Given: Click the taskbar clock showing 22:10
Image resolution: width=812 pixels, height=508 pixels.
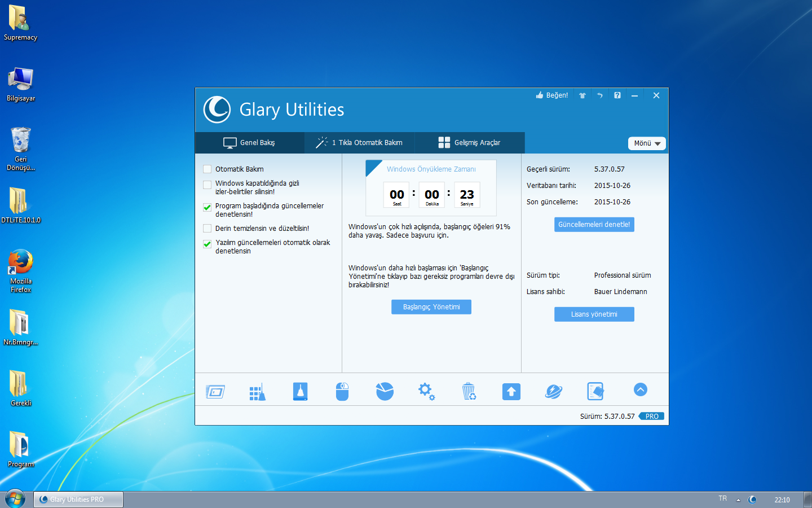Looking at the screenshot, I should [x=782, y=500].
